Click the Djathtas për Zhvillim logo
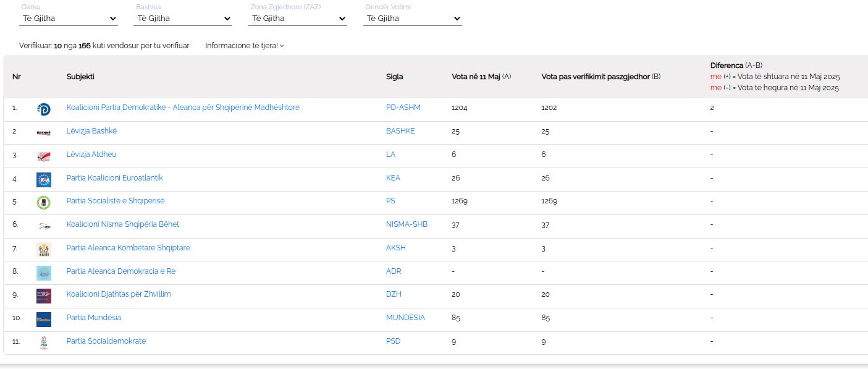 44,295
